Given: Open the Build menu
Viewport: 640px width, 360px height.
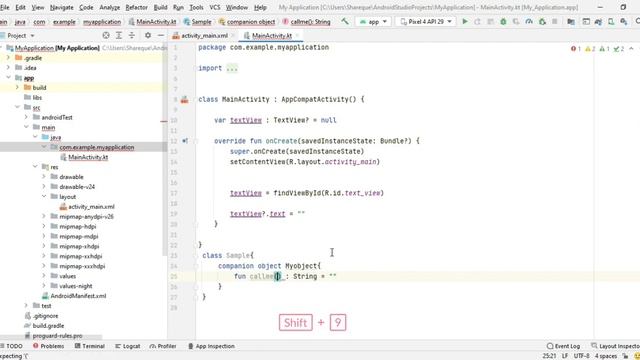Looking at the screenshot, I should click(160, 7).
